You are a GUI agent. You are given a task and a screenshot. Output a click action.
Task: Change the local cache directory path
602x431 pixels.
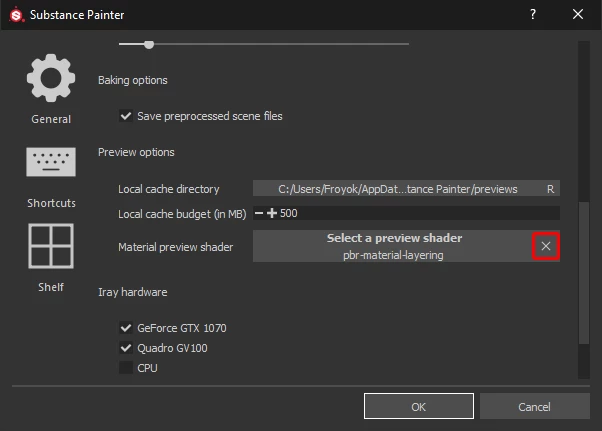tap(397, 189)
